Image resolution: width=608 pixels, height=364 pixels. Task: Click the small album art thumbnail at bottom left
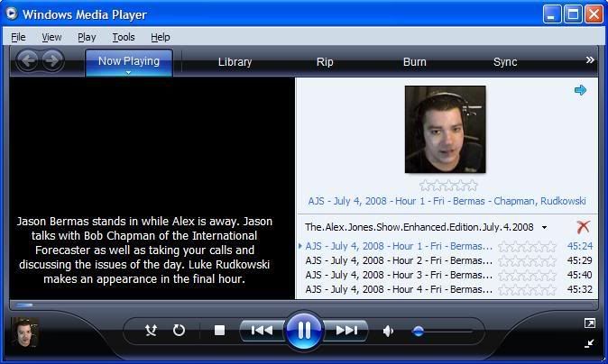[25, 332]
